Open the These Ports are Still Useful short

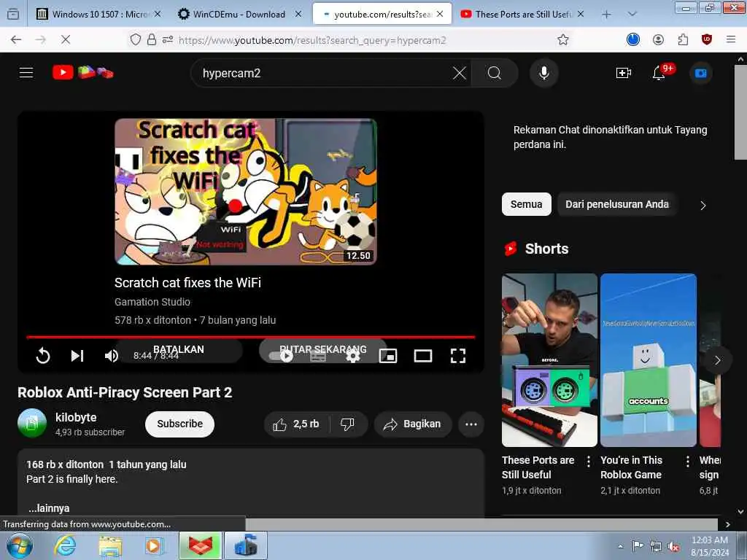(x=549, y=360)
